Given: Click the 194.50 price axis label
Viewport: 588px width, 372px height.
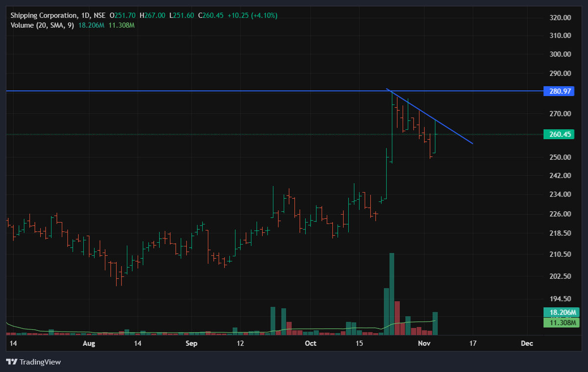Looking at the screenshot, I should coord(561,299).
